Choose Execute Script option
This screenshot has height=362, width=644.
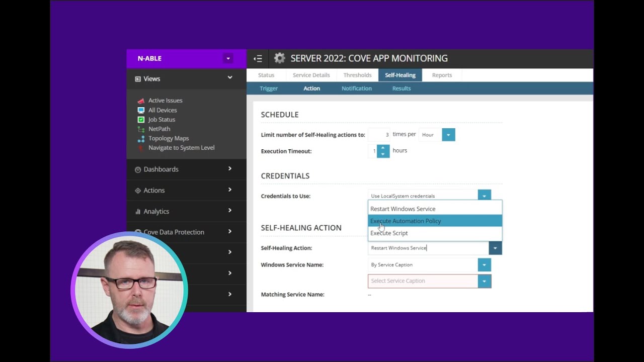point(435,233)
